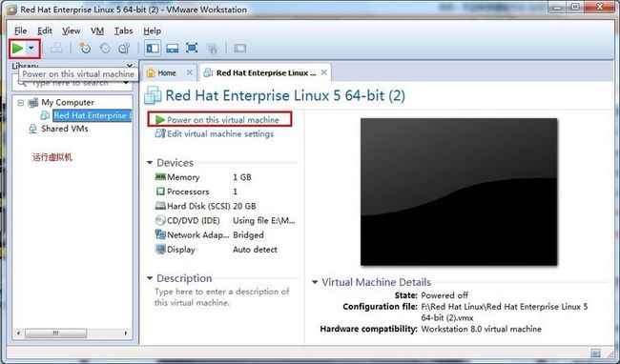This screenshot has height=364, width=620.
Task: Switch to the Home tab
Action: point(167,73)
